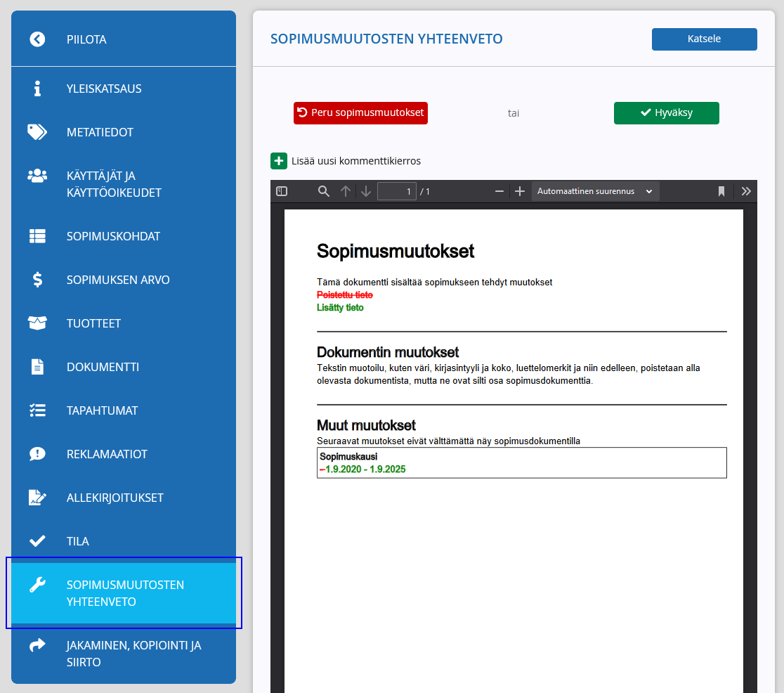784x693 pixels.
Task: Open the Reklamaatiot section
Action: (124, 454)
